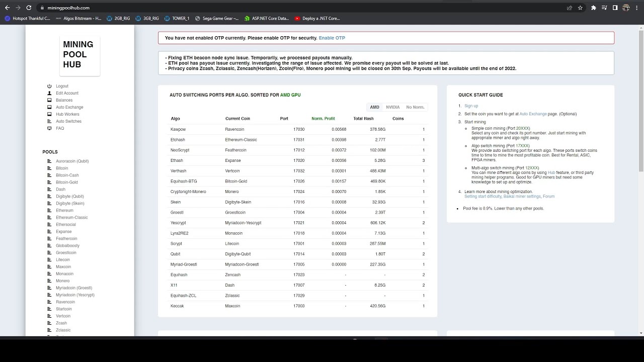Click Kawpow in the Algo column
644x362 pixels.
tap(178, 129)
